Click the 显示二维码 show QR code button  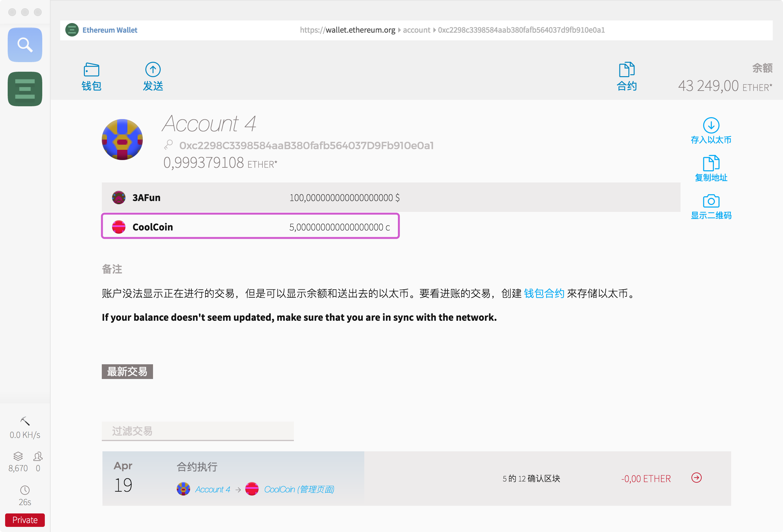point(711,206)
